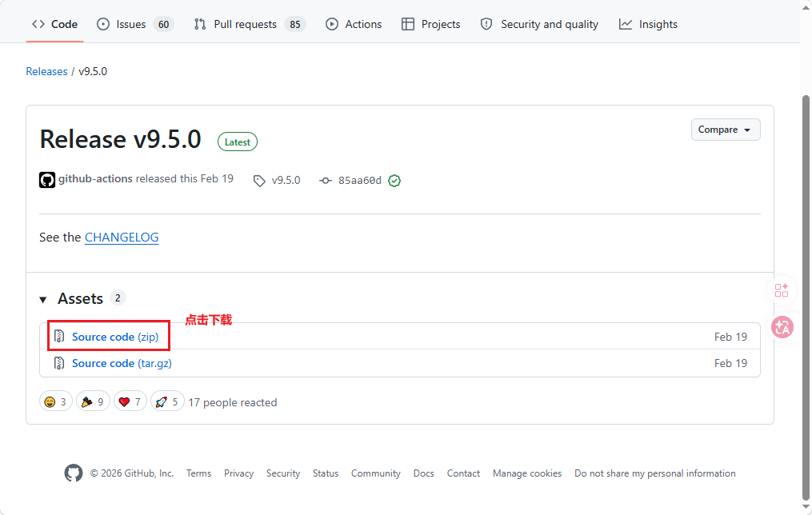The width and height of the screenshot is (812, 515).
Task: Click Do not share my personal information
Action: 655,473
